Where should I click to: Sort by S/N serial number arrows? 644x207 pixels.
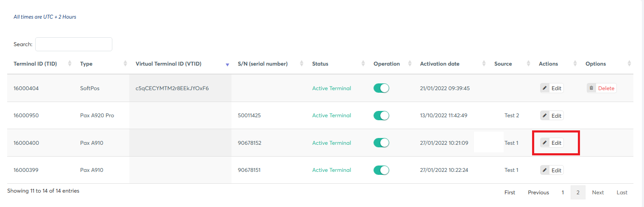[x=301, y=64]
